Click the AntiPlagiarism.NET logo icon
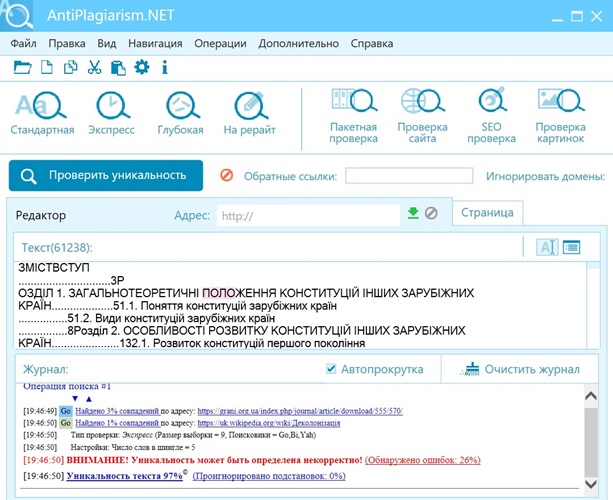The width and height of the screenshot is (613, 500). (x=17, y=15)
